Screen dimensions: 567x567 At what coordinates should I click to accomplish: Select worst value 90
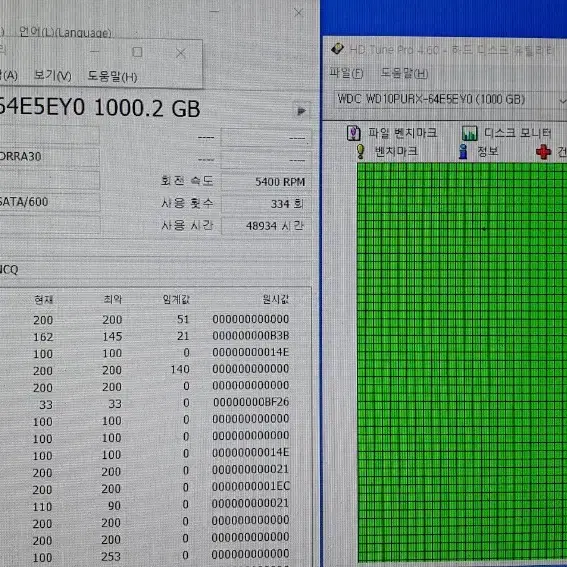click(x=114, y=506)
